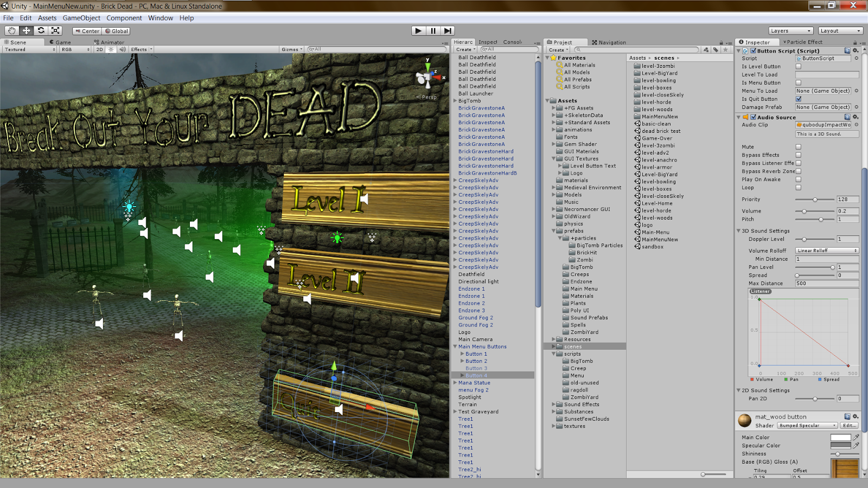Enable Play On Awake checkbox
The height and width of the screenshot is (488, 868).
[799, 179]
